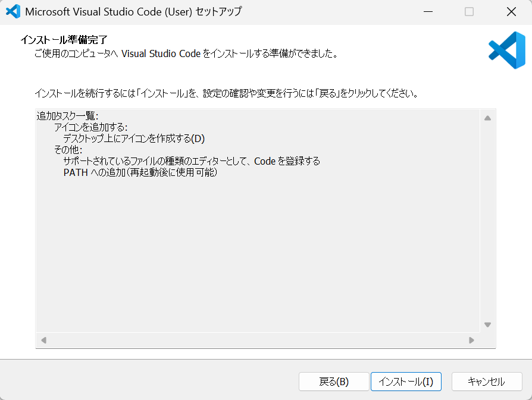This screenshot has height=400, width=532.
Task: Click the インストール準備完了 heading
Action: pos(64,40)
